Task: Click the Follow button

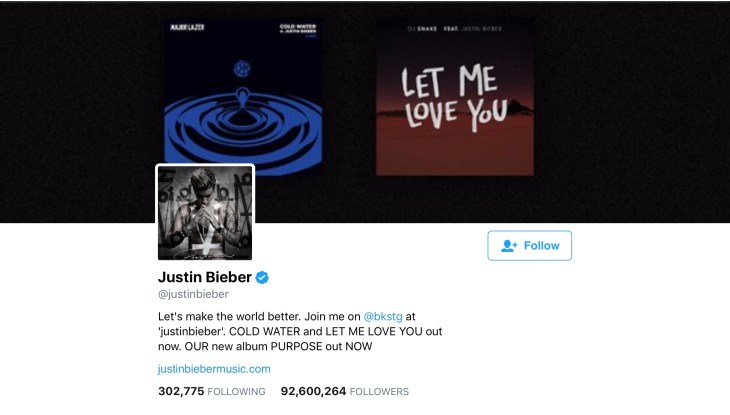Action: (x=529, y=245)
